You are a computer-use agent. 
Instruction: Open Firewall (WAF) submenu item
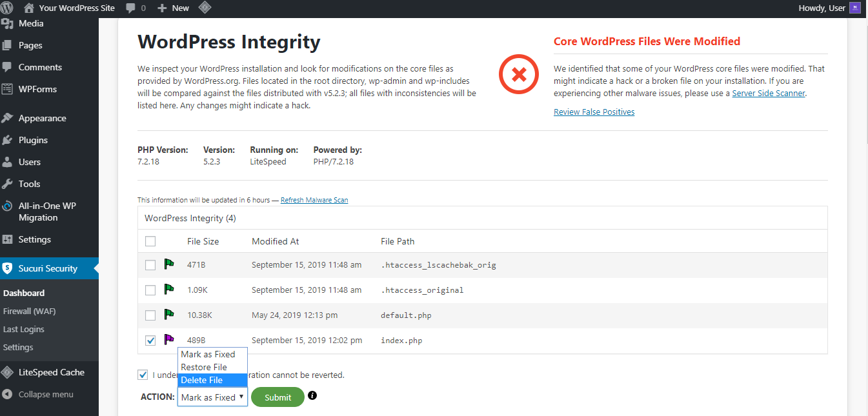(29, 311)
